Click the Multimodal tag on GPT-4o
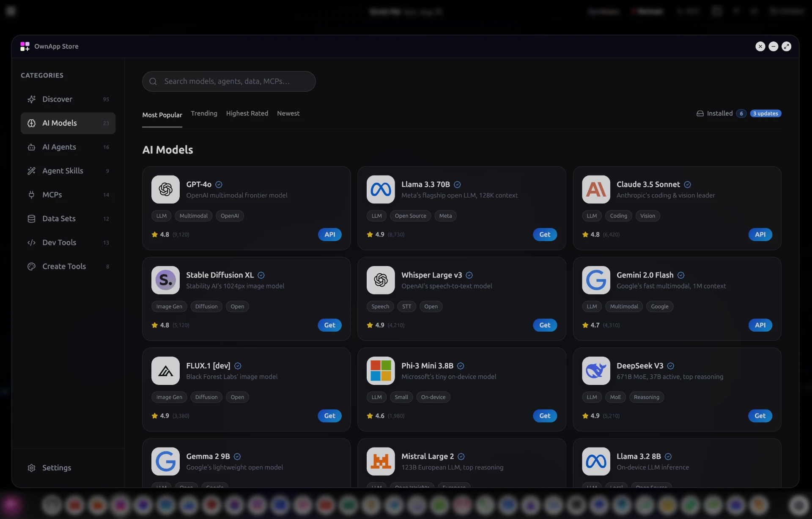Viewport: 812px width, 519px height. [193, 216]
